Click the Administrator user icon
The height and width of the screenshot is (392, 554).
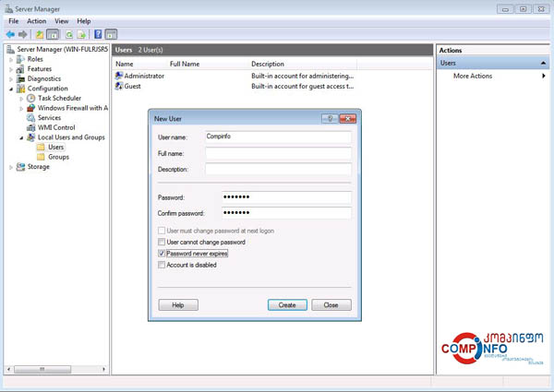tap(119, 76)
